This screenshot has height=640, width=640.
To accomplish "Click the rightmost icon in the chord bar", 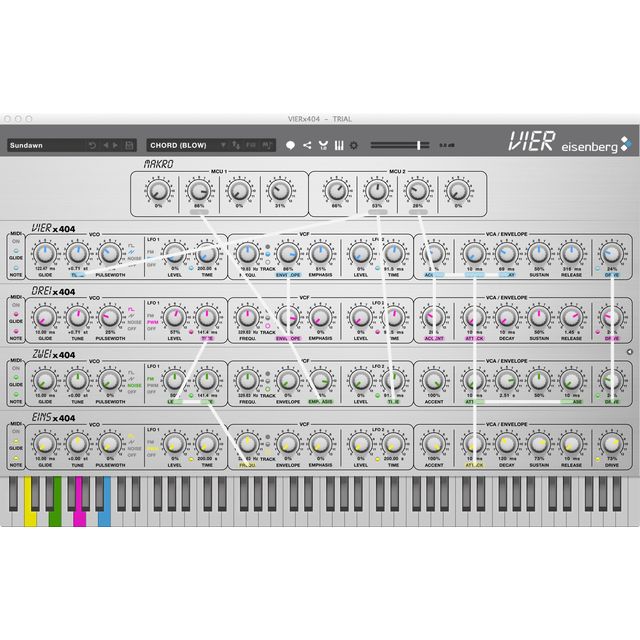I will coord(267,145).
